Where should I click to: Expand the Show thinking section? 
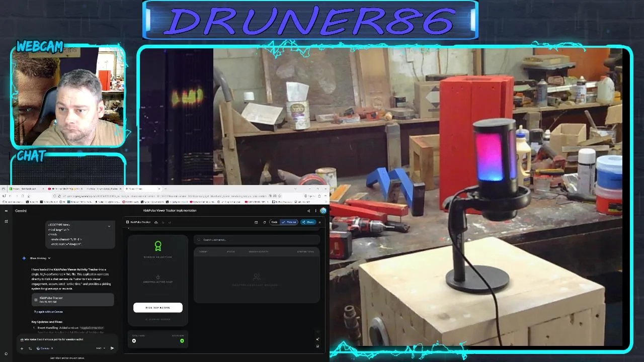40,258
